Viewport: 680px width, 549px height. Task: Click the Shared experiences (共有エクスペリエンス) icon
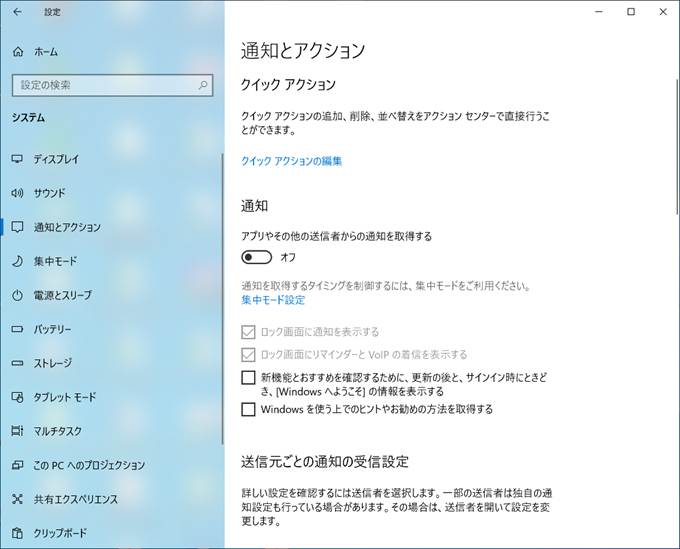coord(17,499)
